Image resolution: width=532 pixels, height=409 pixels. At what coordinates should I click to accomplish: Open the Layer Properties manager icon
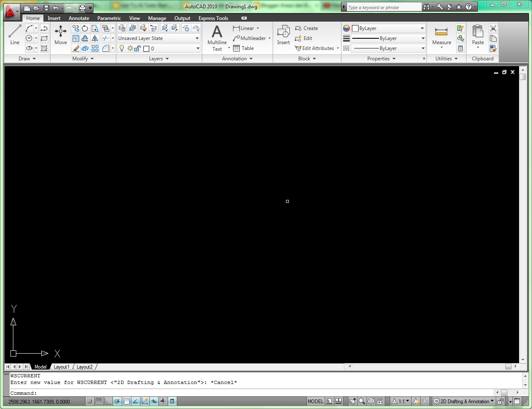122,28
